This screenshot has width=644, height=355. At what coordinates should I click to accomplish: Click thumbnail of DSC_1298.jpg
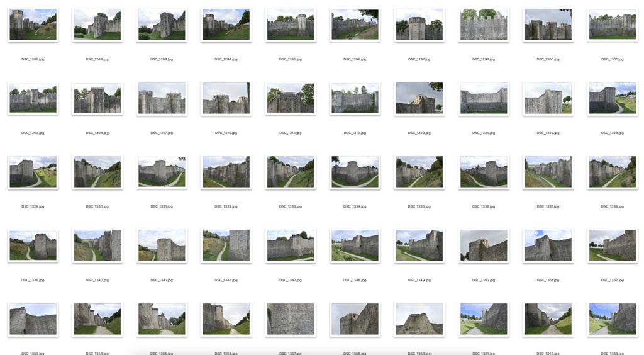484,25
